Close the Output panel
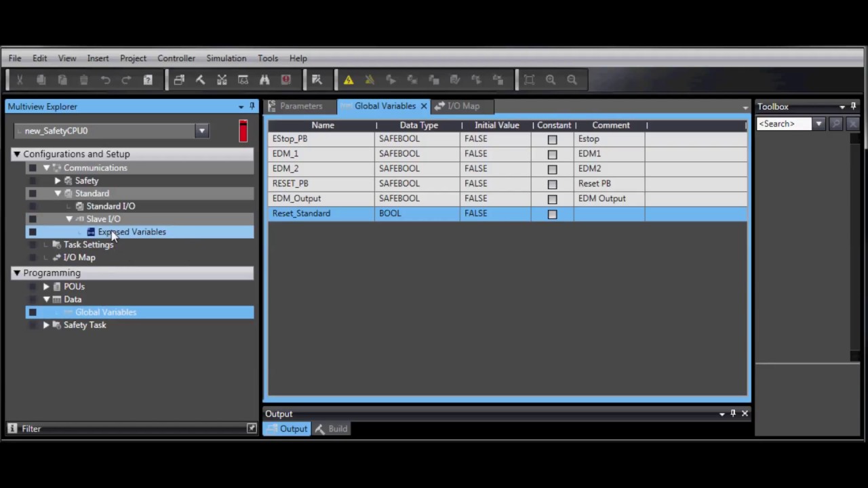 (x=745, y=413)
